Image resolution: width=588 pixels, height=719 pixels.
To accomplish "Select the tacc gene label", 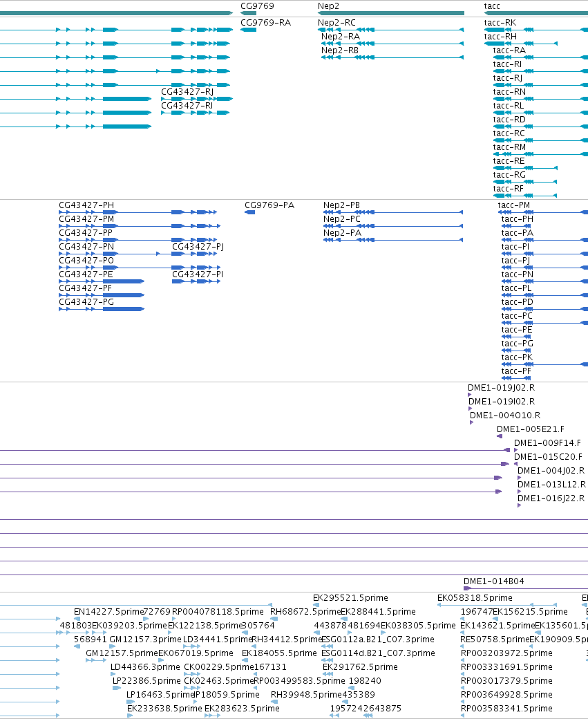I will pos(492,6).
